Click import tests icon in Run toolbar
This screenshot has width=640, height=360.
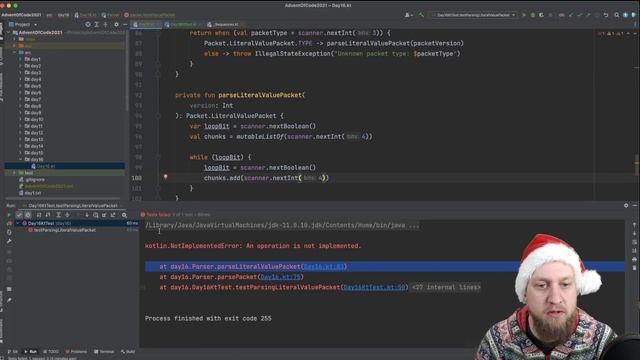pyautogui.click(x=104, y=215)
